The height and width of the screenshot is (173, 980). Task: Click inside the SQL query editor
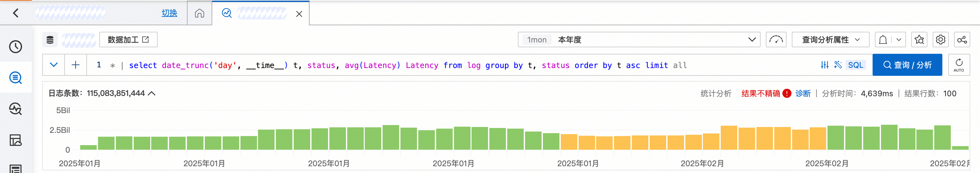click(x=419, y=65)
